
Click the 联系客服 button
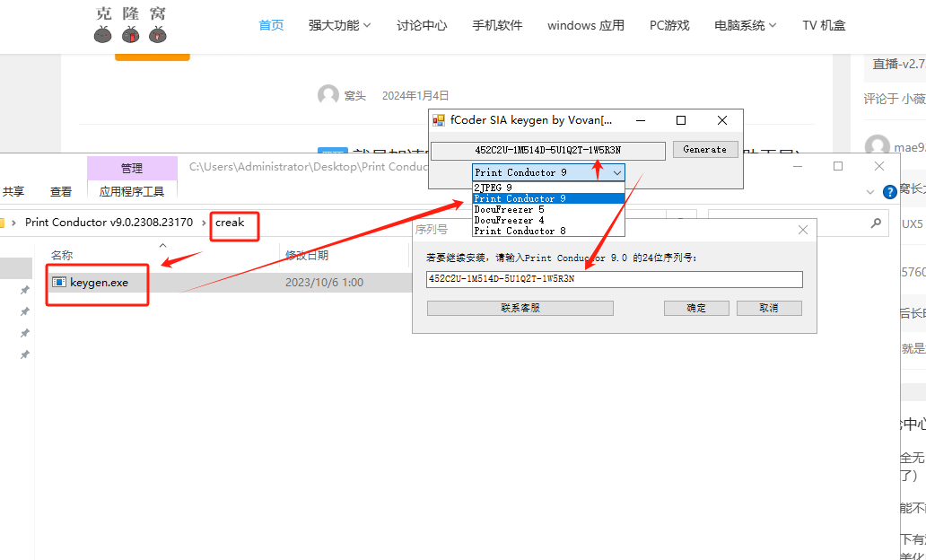pos(520,308)
